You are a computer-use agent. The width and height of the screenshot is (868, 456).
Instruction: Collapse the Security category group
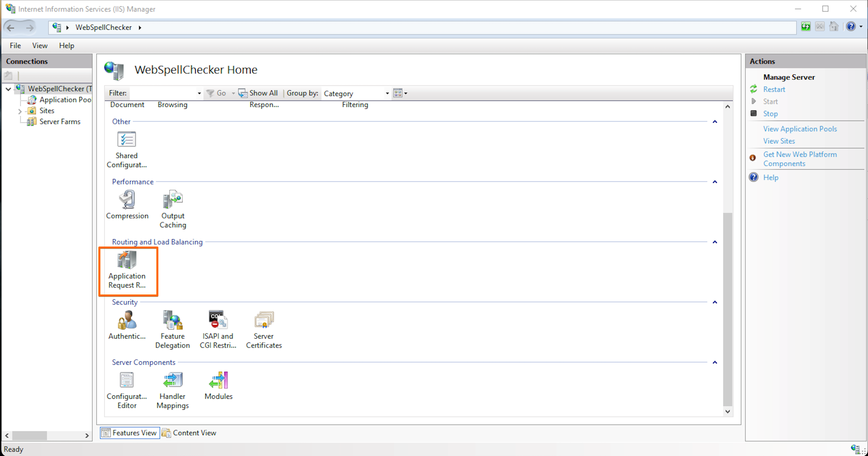715,302
